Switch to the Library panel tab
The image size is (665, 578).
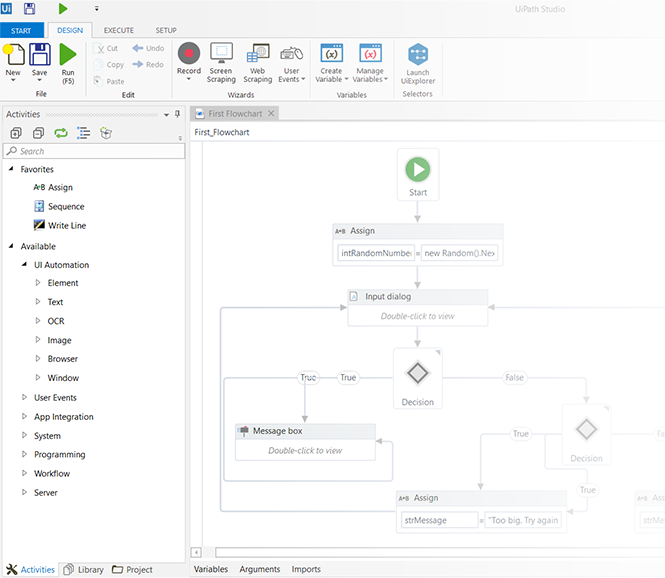pyautogui.click(x=84, y=570)
